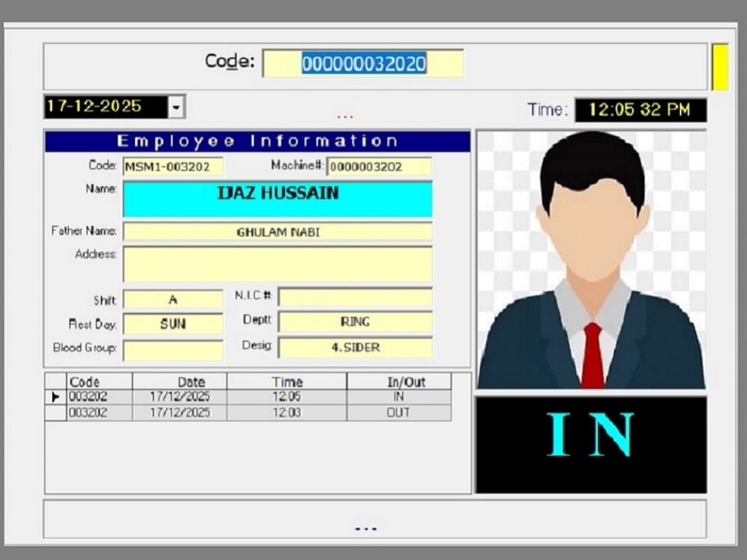Click the Address: label
The width and height of the screenshot is (747, 560).
(x=96, y=255)
